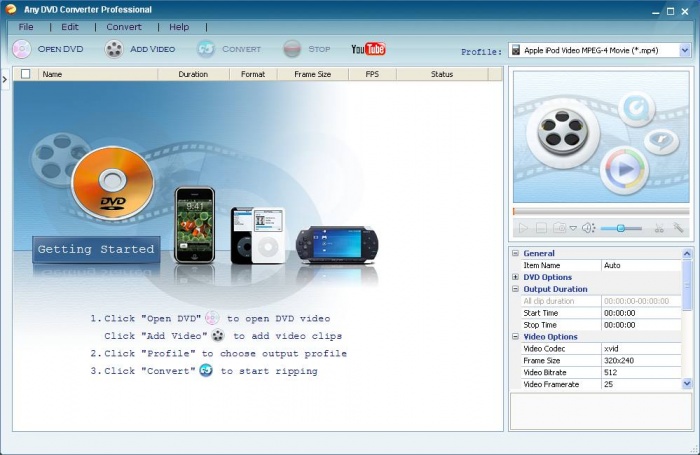Expand the left side panel arrow
This screenshot has height=455, width=700.
4,79
